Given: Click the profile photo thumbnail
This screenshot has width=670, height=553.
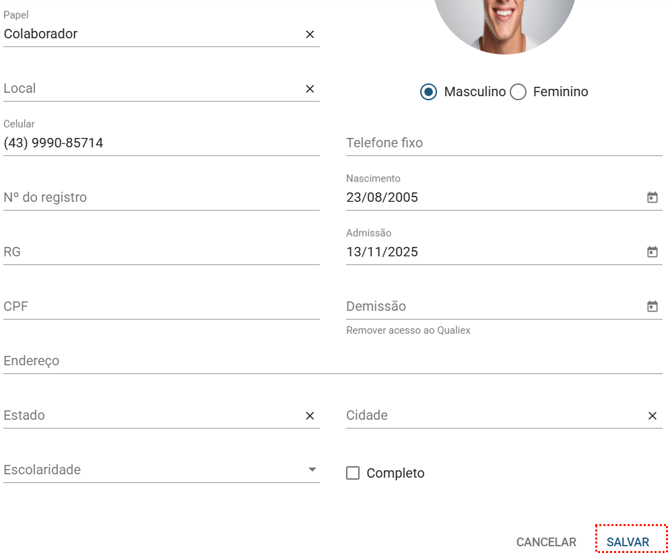Looking at the screenshot, I should point(504,22).
